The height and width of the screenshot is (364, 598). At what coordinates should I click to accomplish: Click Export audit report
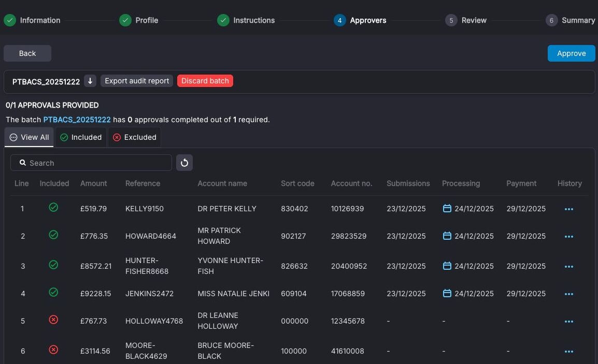136,81
